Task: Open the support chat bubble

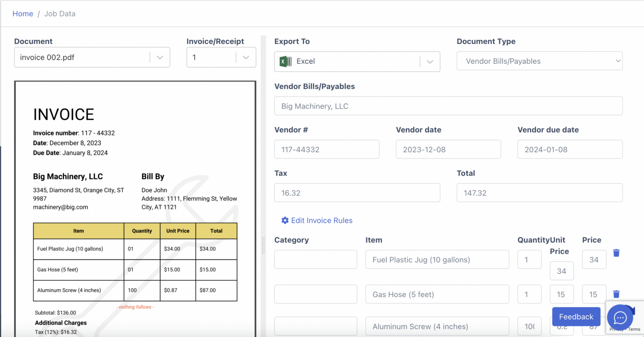Action: (620, 318)
